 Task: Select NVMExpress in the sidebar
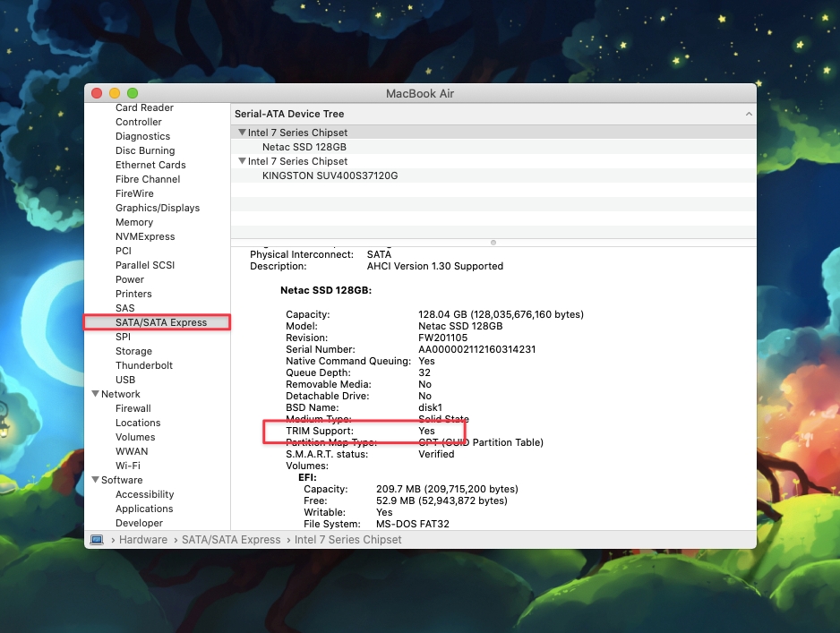click(x=145, y=236)
